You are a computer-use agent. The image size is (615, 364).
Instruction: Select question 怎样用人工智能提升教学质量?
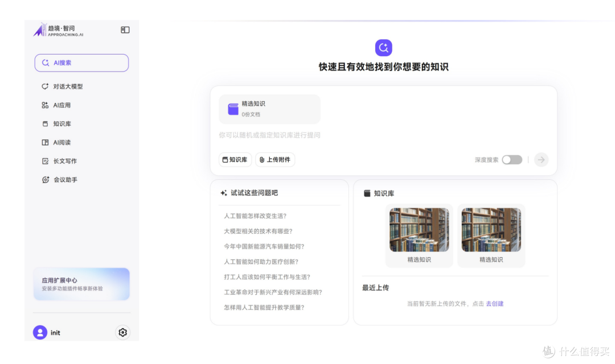click(x=264, y=308)
